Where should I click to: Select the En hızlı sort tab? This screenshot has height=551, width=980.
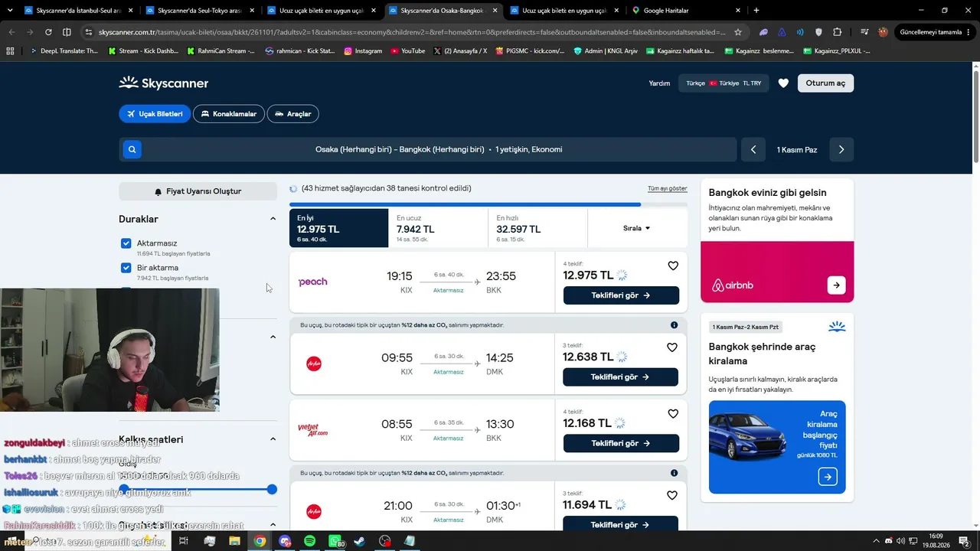tap(537, 228)
